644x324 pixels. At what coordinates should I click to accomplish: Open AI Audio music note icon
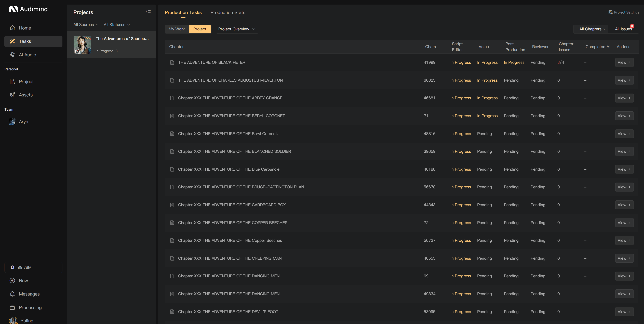pos(12,55)
